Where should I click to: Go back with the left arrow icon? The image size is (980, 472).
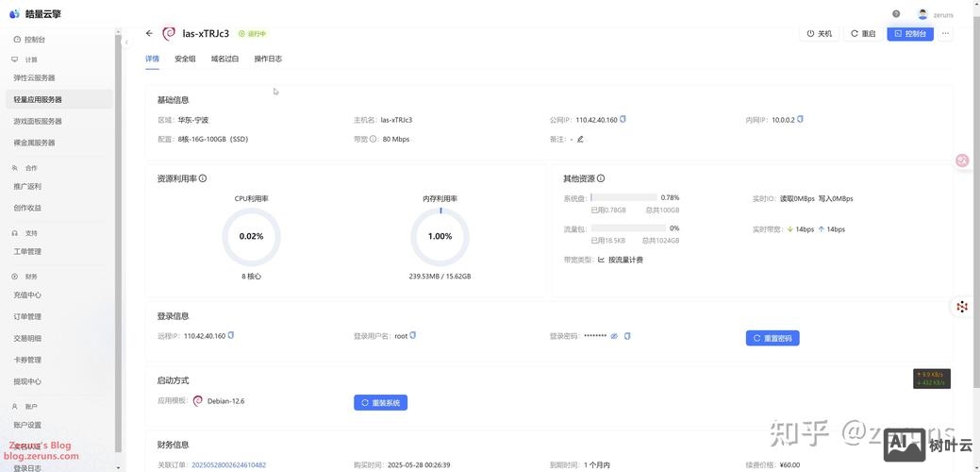(149, 33)
